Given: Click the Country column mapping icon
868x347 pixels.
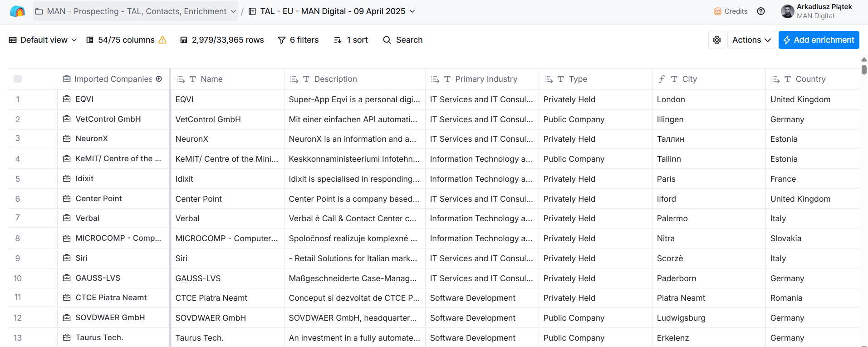Looking at the screenshot, I should click(775, 79).
